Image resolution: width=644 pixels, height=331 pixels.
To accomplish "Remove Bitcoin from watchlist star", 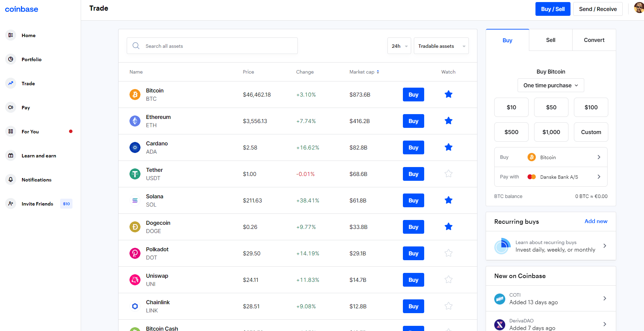I will [x=449, y=94].
